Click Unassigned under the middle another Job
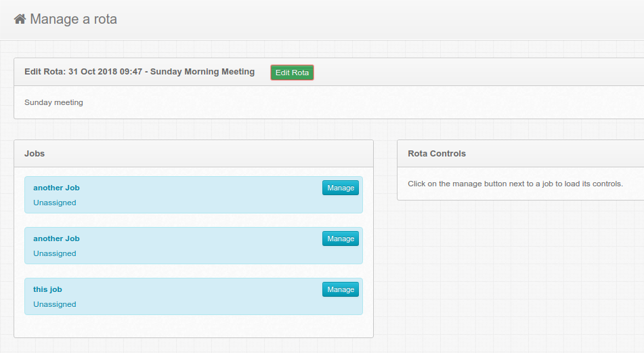 click(55, 253)
